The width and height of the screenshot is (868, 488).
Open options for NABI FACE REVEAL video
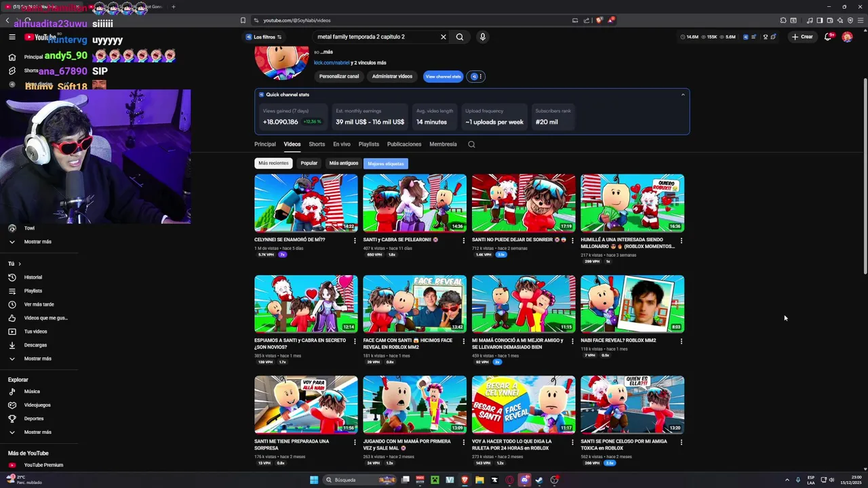click(x=682, y=342)
